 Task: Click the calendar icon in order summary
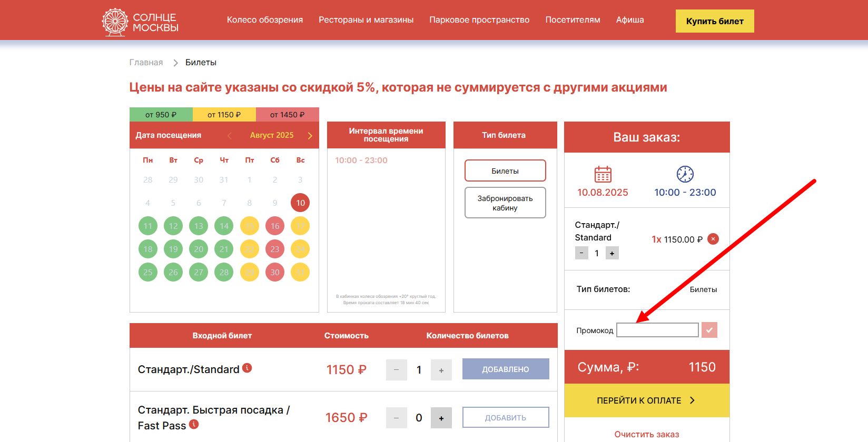[603, 174]
